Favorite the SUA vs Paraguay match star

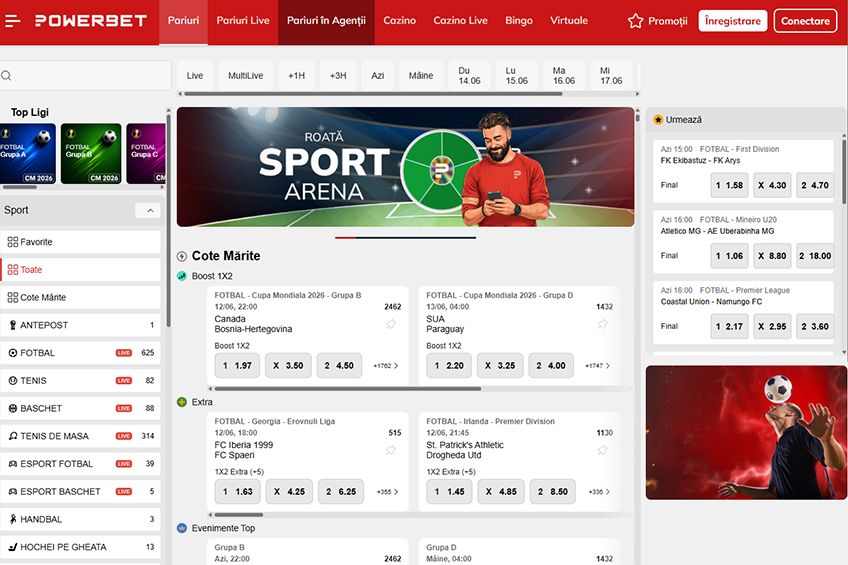pyautogui.click(x=602, y=324)
